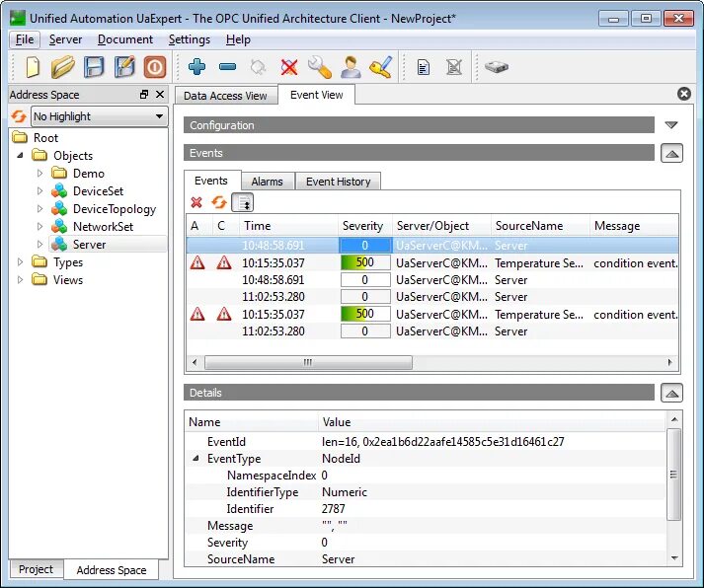Collapse the Events section with arrow button
Viewport: 704px width, 588px height.
click(x=671, y=153)
